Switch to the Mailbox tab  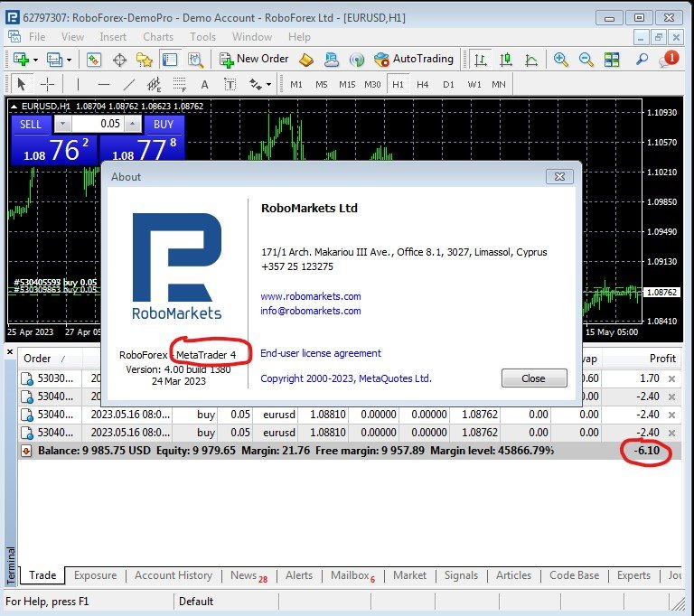[x=352, y=575]
